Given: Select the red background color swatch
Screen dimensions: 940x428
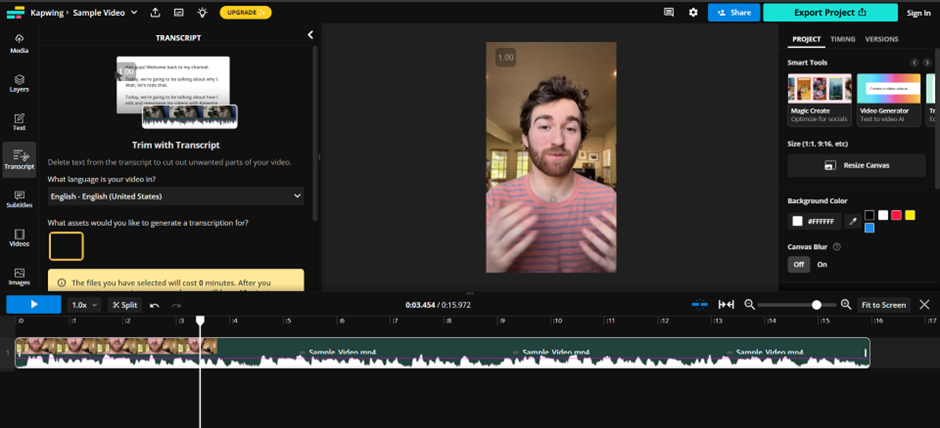Looking at the screenshot, I should pyautogui.click(x=896, y=215).
